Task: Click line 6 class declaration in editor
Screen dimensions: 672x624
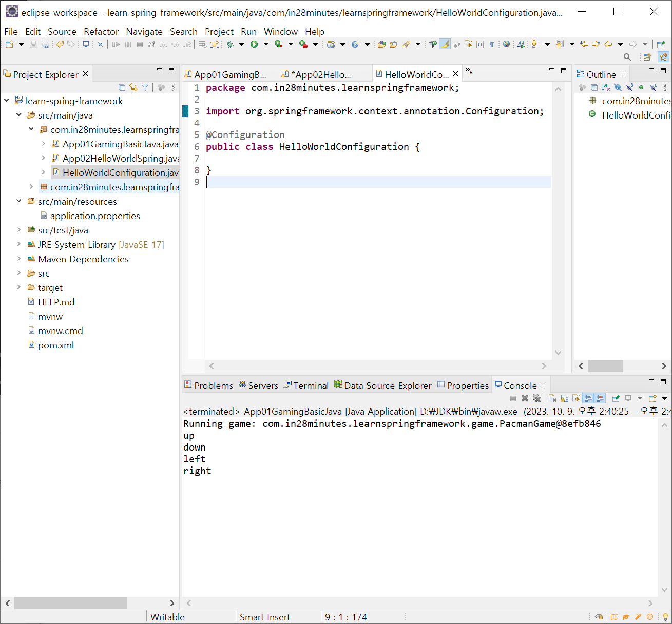Action: 313,147
